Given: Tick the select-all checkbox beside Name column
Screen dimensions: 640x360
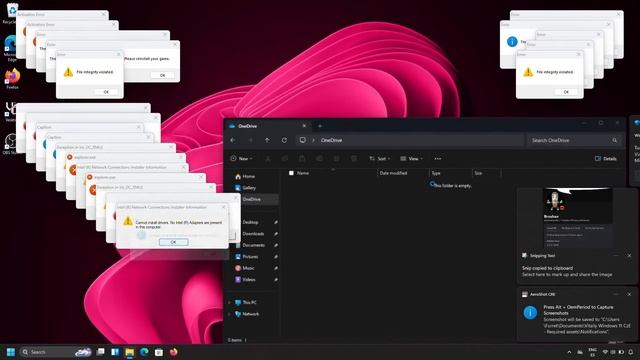Looking at the screenshot, I should tap(291, 173).
